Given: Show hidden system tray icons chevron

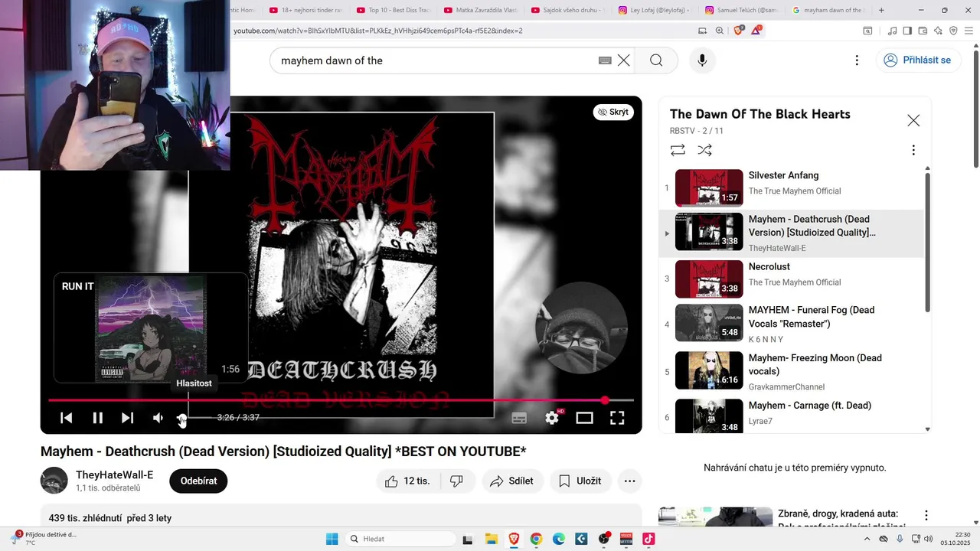Looking at the screenshot, I should tap(867, 539).
